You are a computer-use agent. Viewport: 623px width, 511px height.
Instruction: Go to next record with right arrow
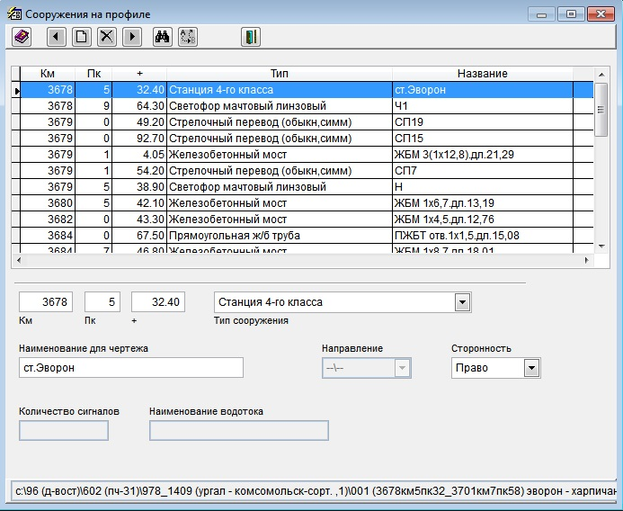click(132, 37)
